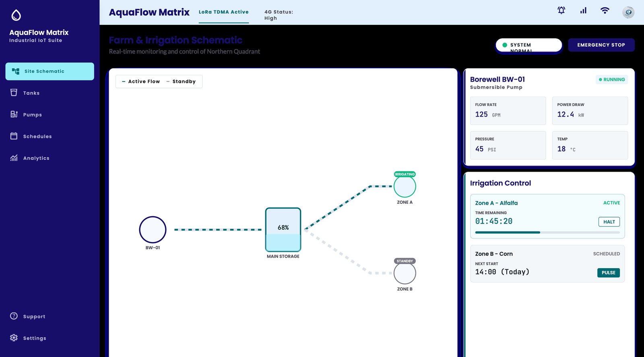The image size is (644, 357).
Task: Open Settings in sidebar
Action: (50, 338)
